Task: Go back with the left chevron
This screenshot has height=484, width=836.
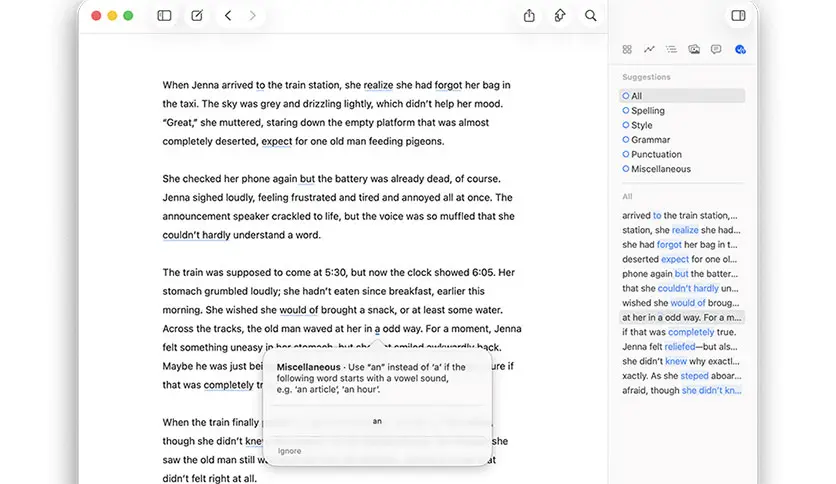Action: 228,15
